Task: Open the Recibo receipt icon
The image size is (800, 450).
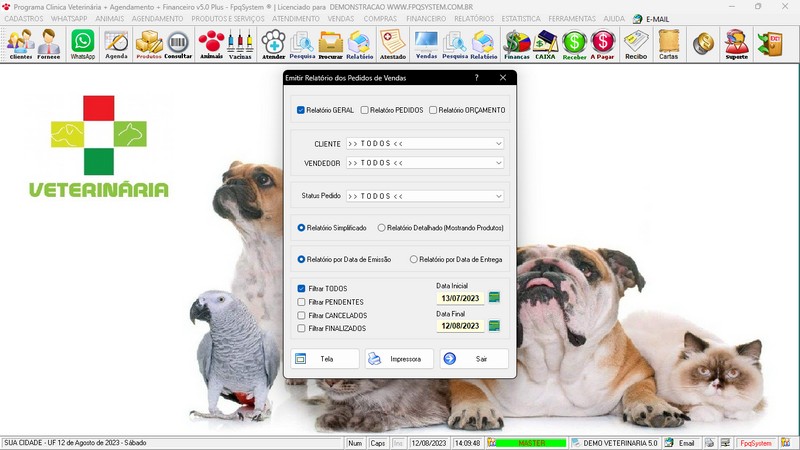Action: [636, 44]
